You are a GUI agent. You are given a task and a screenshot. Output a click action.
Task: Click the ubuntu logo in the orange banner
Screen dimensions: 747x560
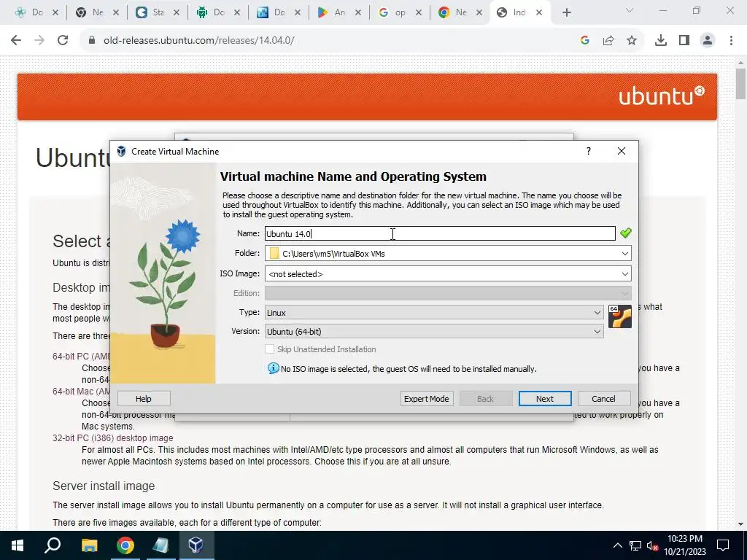(x=661, y=96)
